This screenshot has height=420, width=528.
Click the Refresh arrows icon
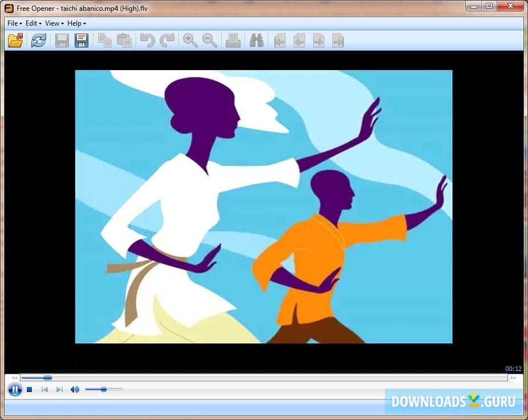click(x=38, y=40)
